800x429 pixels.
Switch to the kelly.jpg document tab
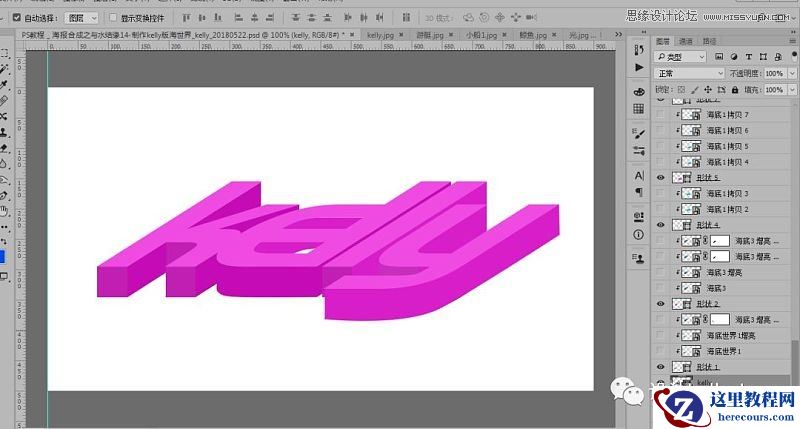click(381, 35)
